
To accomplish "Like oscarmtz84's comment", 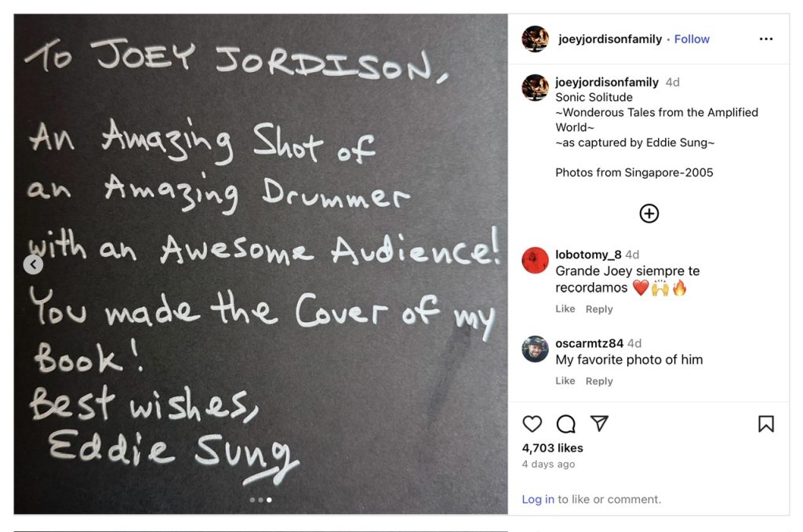I will tap(565, 381).
